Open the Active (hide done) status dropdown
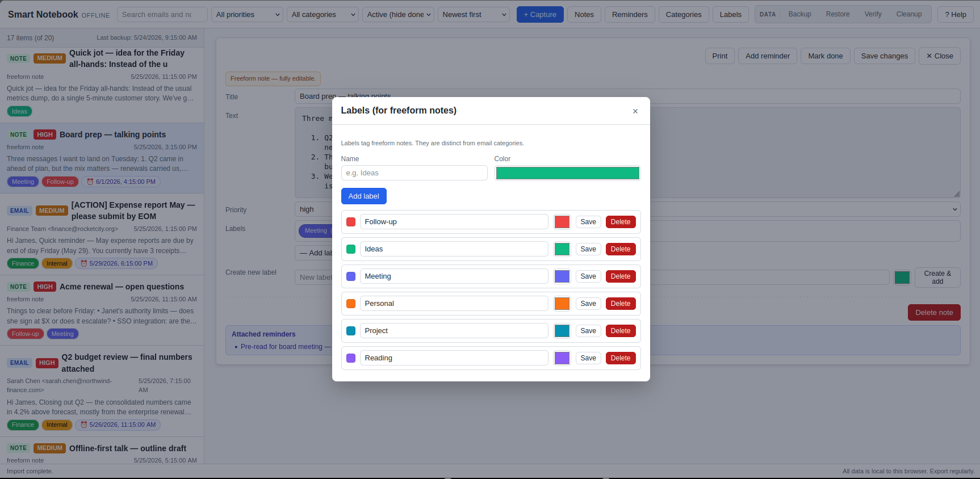980x479 pixels. [x=398, y=15]
